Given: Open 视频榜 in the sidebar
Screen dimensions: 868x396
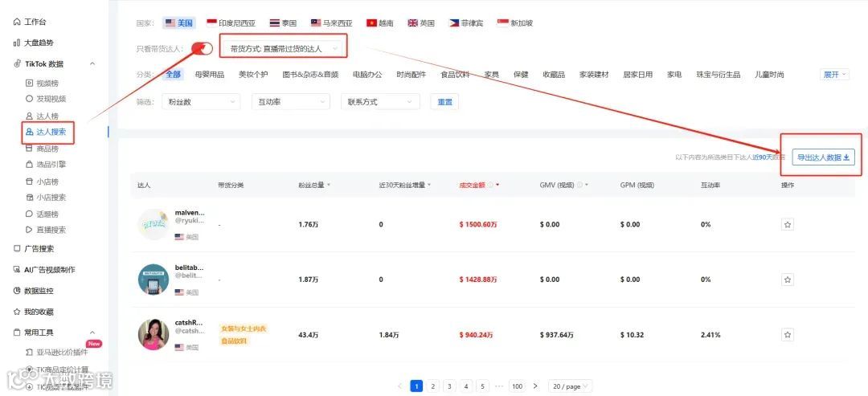Looking at the screenshot, I should point(42,83).
